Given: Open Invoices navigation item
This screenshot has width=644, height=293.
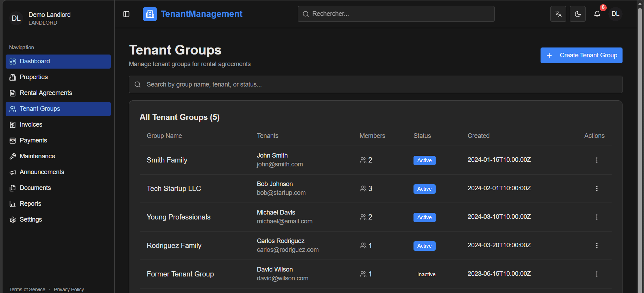Looking at the screenshot, I should (x=58, y=125).
